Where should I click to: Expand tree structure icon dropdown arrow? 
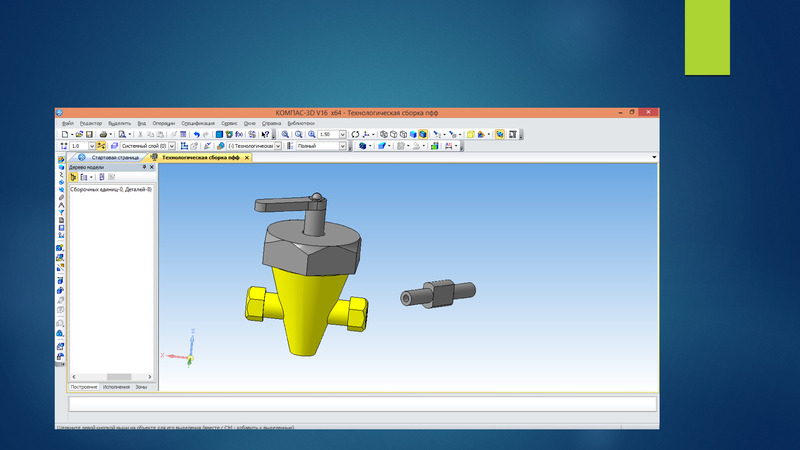91,177
